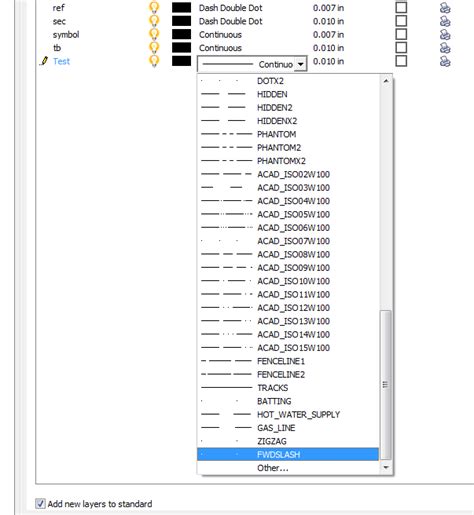Toggle the lightbulb visibility for Test layer

(x=154, y=61)
